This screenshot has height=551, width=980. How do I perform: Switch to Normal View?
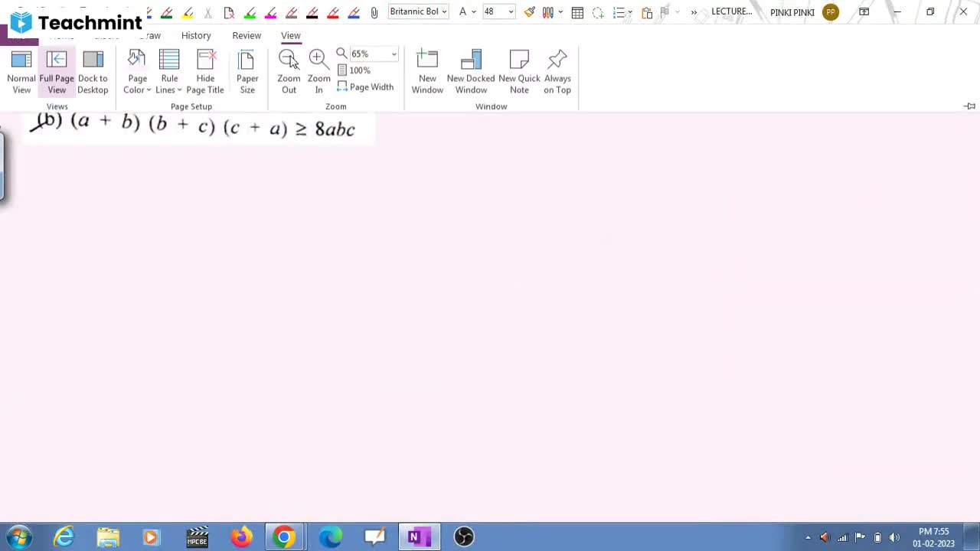click(x=21, y=73)
